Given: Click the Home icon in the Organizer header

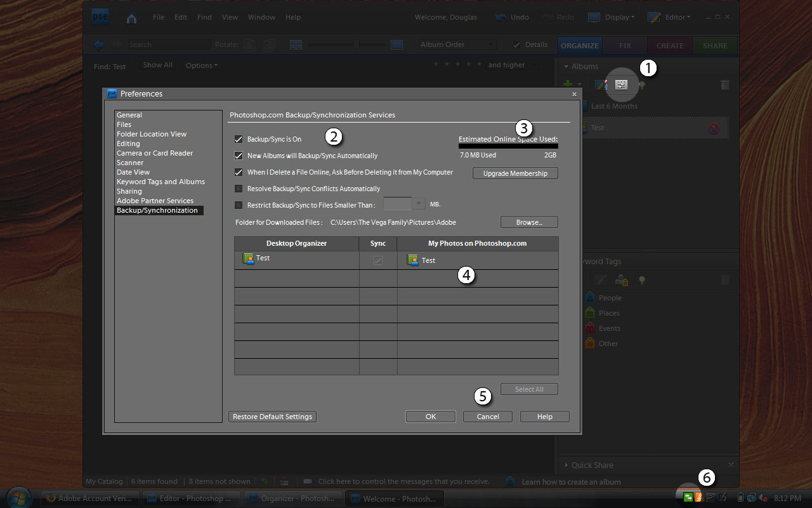Looking at the screenshot, I should point(131,18).
